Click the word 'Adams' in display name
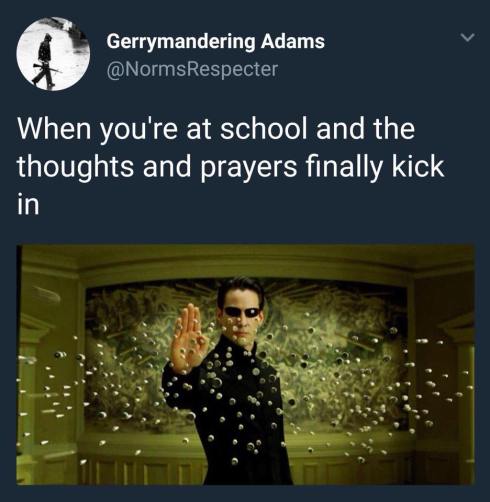The image size is (490, 502). click(x=293, y=41)
